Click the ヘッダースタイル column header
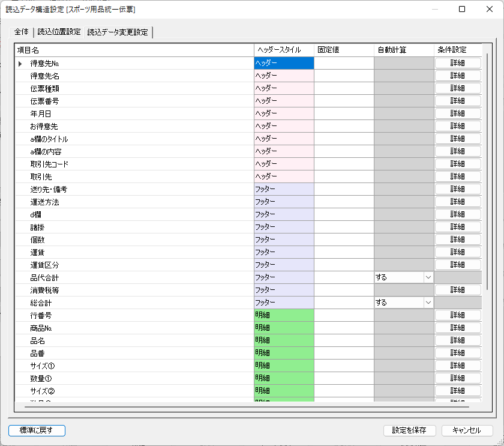Viewport: 504px width, 446px height. (x=284, y=50)
